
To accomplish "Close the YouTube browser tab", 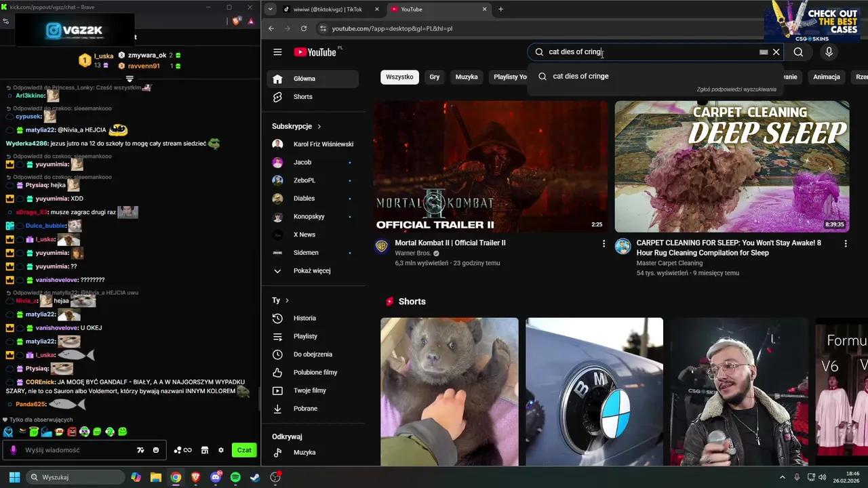I will pyautogui.click(x=484, y=9).
